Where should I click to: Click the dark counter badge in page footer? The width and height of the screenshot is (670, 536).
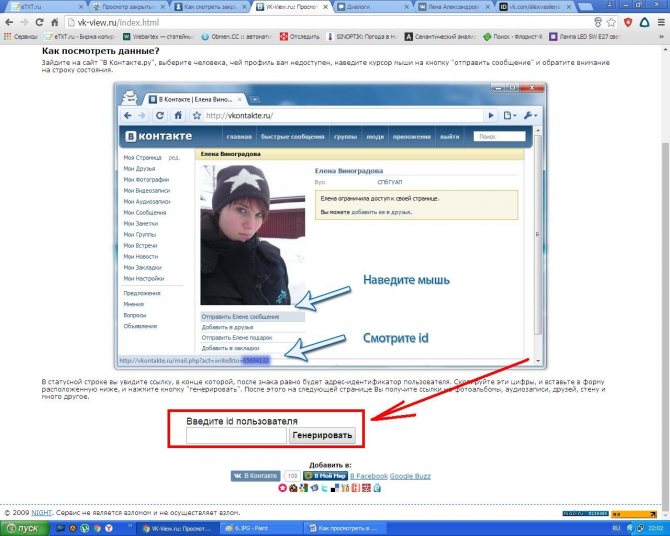tap(585, 513)
